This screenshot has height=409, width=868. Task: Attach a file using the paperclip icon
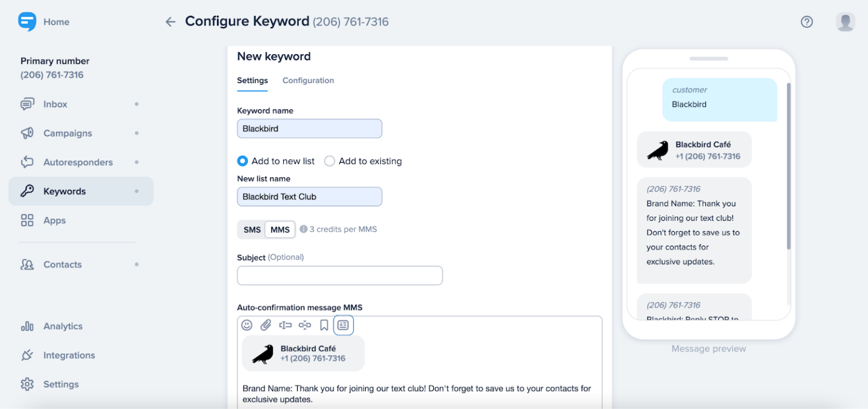pos(266,325)
